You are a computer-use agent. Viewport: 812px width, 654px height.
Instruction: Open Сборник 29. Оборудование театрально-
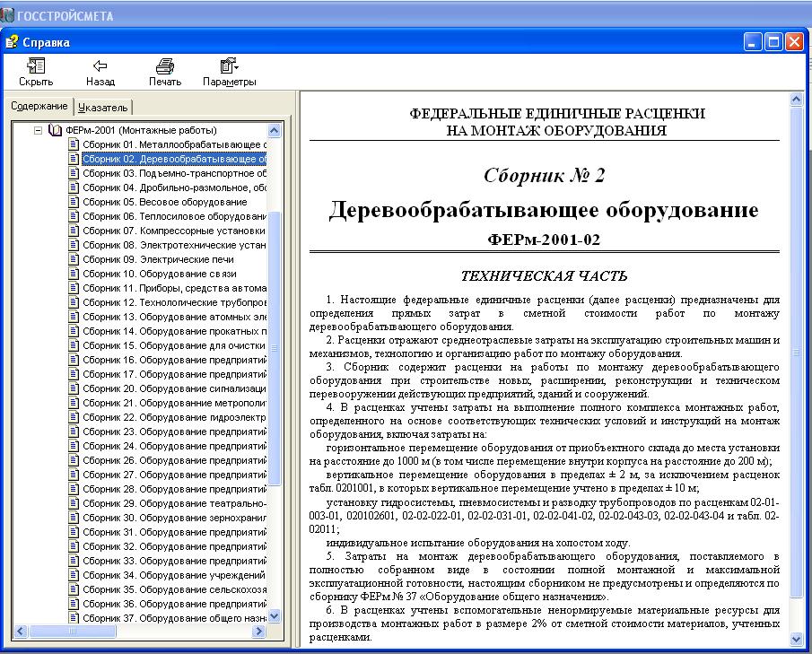point(174,503)
